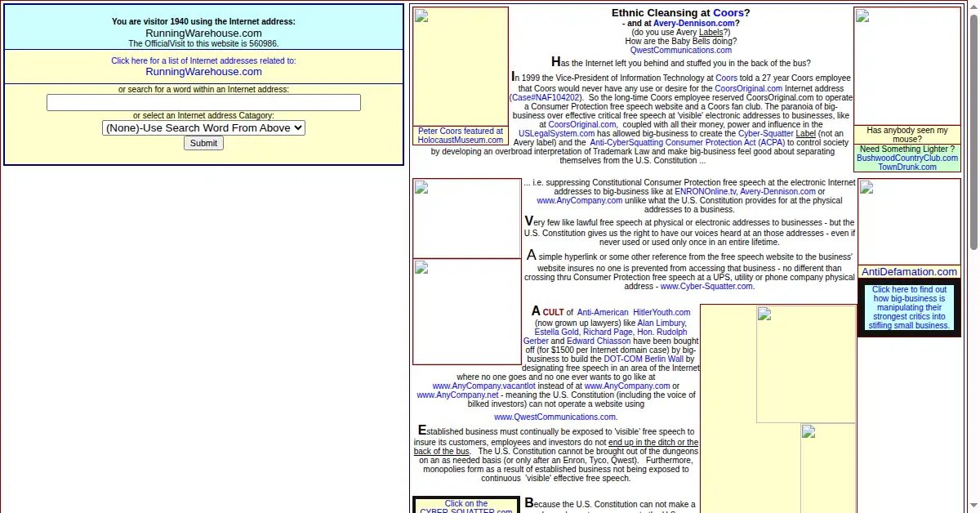Open the QwestCommunications.com link below Baby Bells
This screenshot has height=513, width=980.
[681, 50]
